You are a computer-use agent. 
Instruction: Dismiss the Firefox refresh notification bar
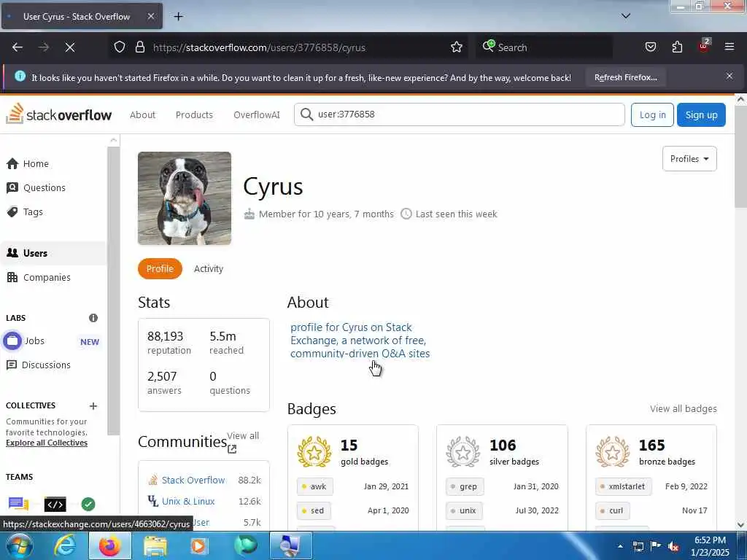pyautogui.click(x=729, y=76)
